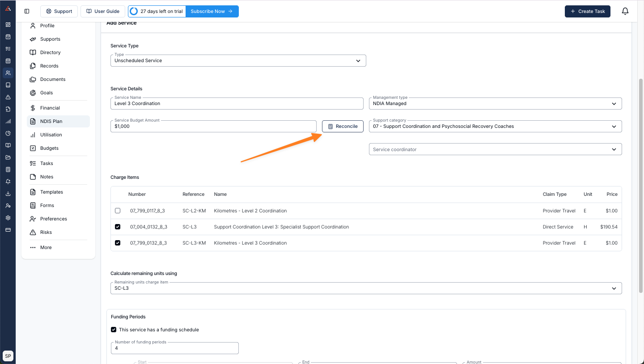The image size is (644, 364).
Task: Click the Service Budget Amount field
Action: [213, 126]
